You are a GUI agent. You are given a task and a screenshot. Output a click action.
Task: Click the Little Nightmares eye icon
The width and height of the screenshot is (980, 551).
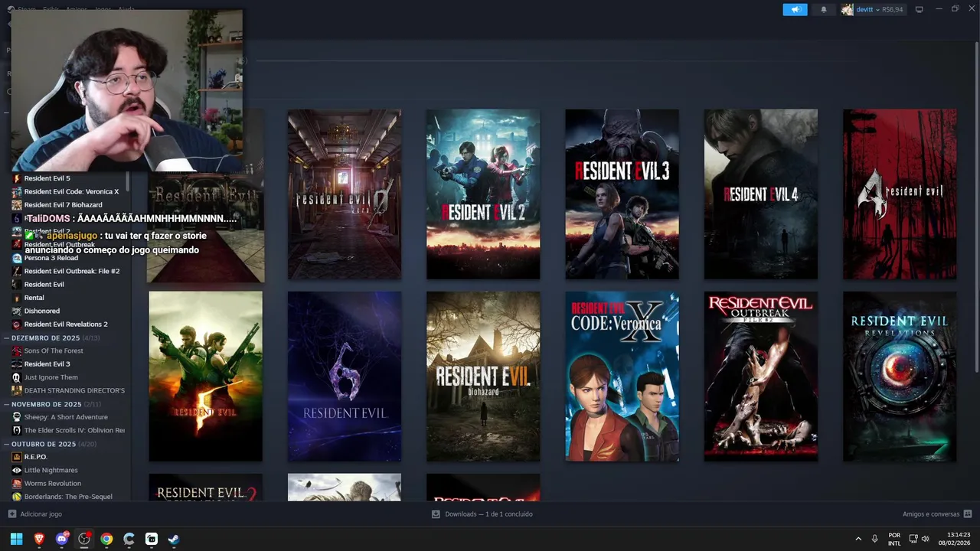tap(17, 470)
